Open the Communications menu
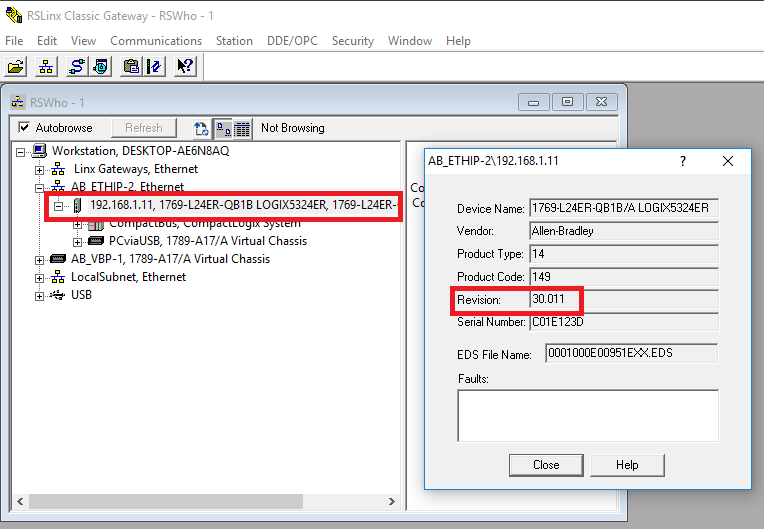This screenshot has width=764, height=529. pyautogui.click(x=156, y=40)
